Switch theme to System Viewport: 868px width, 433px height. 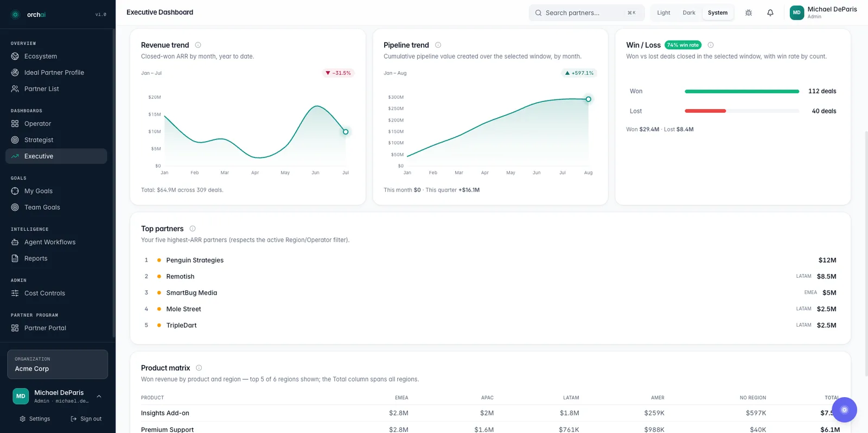click(718, 13)
